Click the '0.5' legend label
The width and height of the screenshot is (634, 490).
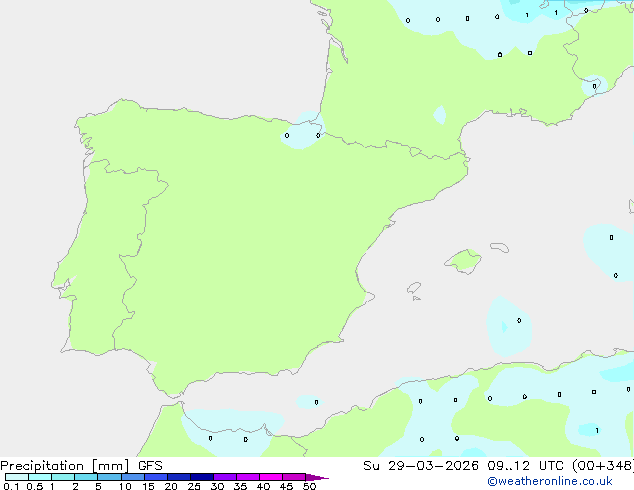[34, 486]
